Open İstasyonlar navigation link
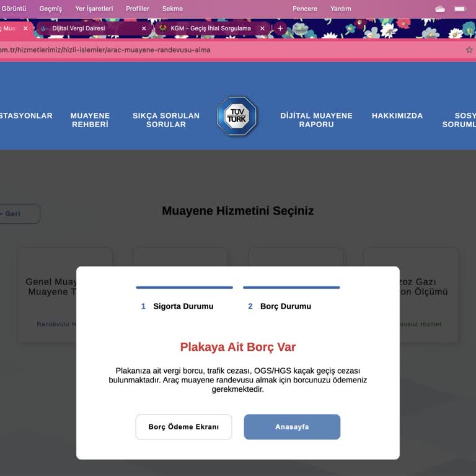The height and width of the screenshot is (476, 476). click(26, 116)
